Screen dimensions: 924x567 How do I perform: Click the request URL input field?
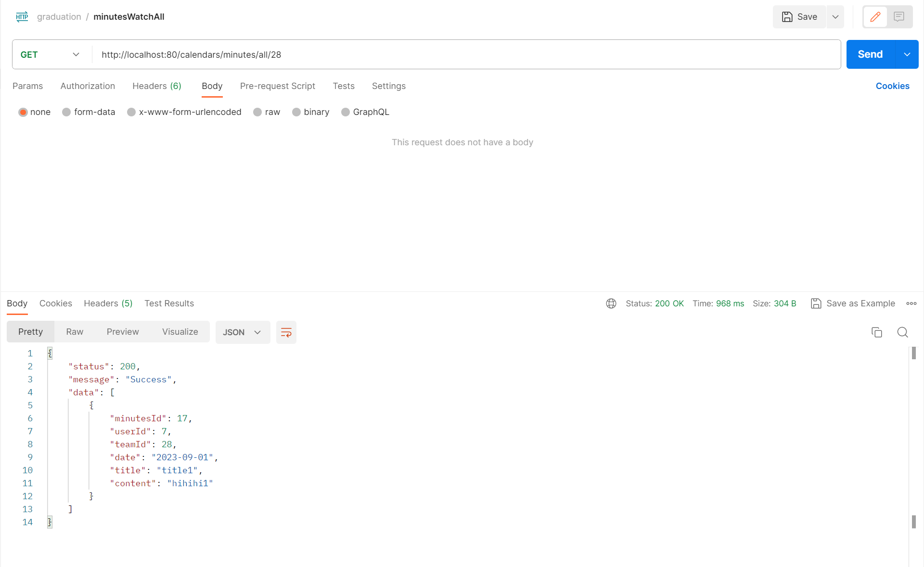click(x=466, y=54)
